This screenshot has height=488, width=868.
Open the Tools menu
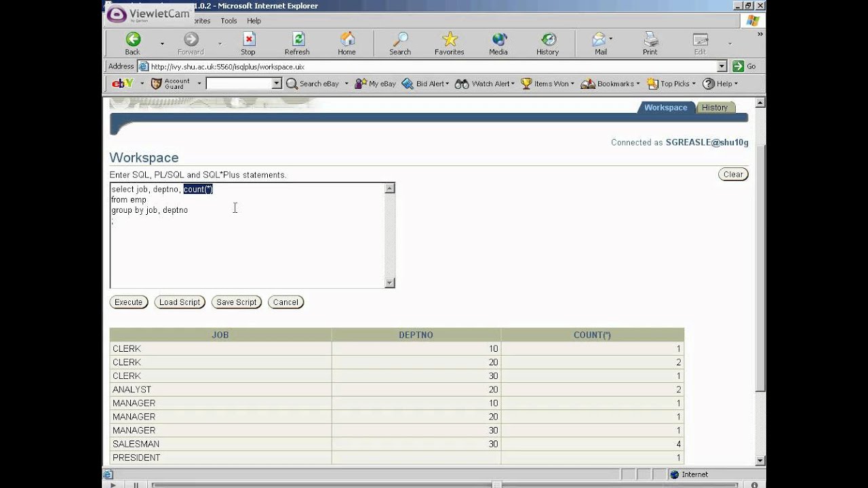coord(229,21)
